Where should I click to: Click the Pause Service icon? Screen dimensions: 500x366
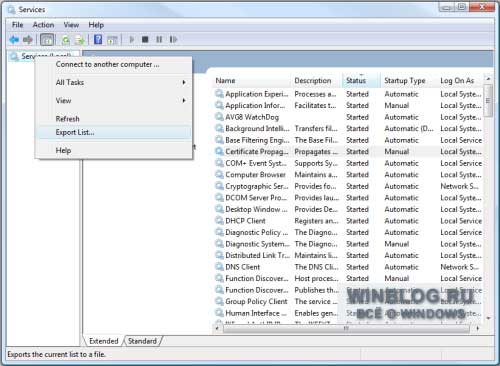pyautogui.click(x=159, y=40)
